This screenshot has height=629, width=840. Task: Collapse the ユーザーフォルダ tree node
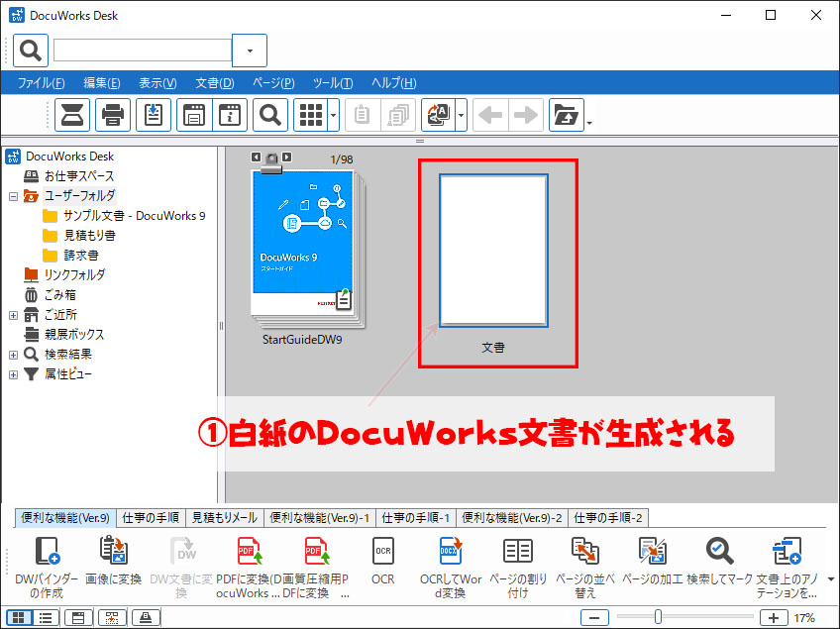(14, 197)
